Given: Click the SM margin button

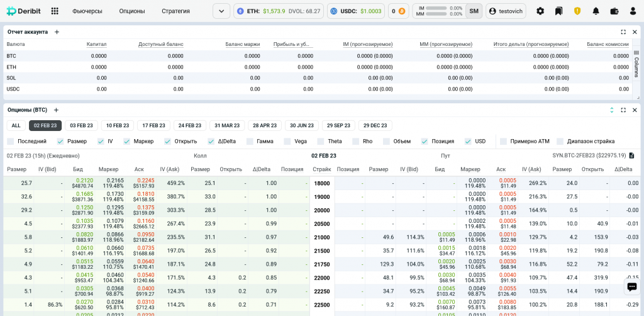Looking at the screenshot, I should point(474,11).
